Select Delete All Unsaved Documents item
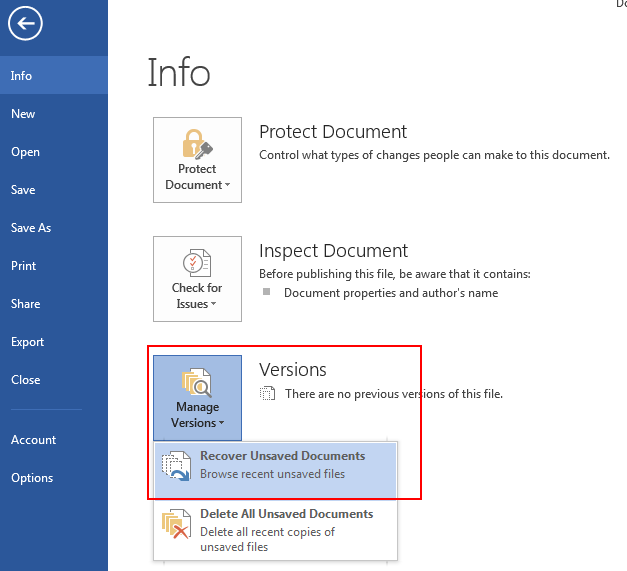 tap(276, 529)
